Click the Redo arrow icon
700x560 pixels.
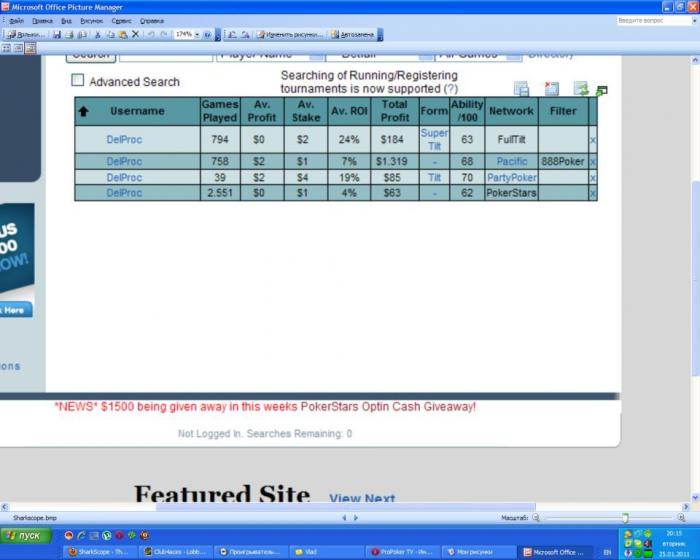164,34
